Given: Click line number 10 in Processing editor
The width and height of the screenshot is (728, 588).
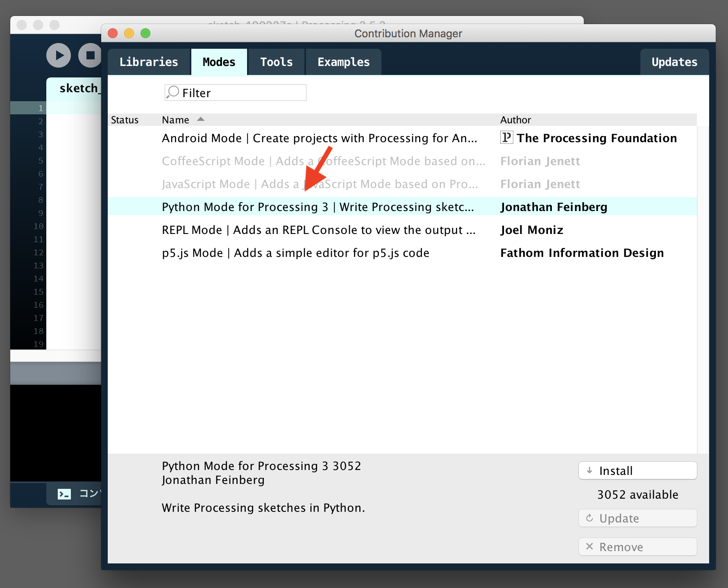Looking at the screenshot, I should [39, 226].
